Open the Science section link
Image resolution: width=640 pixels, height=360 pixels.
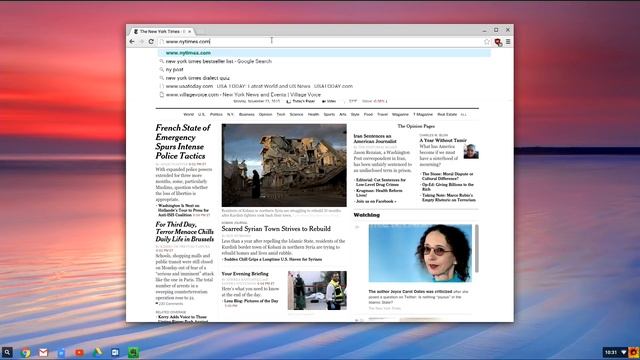pos(296,115)
